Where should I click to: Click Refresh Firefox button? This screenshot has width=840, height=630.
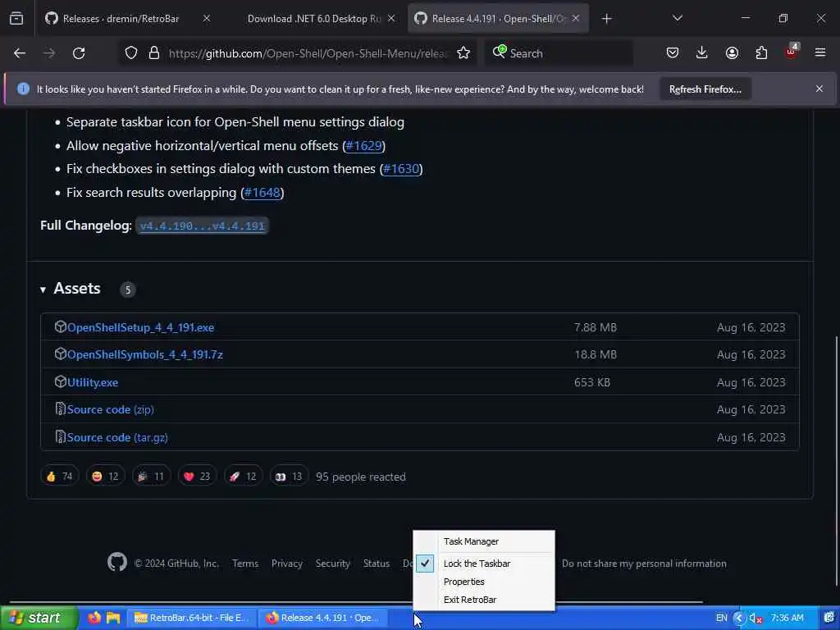pos(705,89)
